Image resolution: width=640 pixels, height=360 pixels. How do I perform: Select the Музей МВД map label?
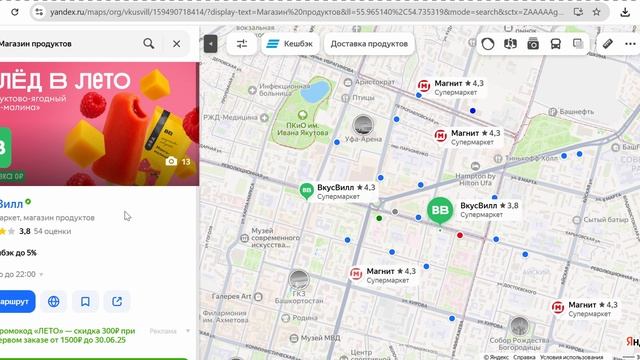(x=320, y=338)
